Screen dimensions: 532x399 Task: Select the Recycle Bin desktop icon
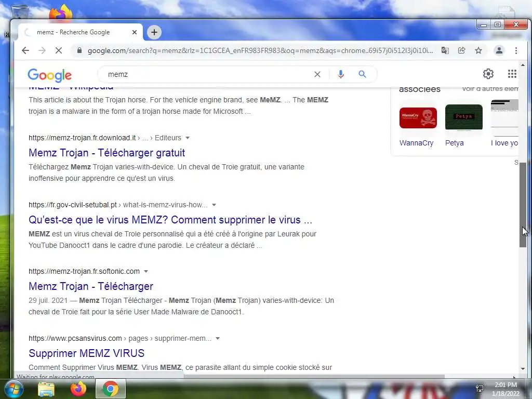point(19,12)
